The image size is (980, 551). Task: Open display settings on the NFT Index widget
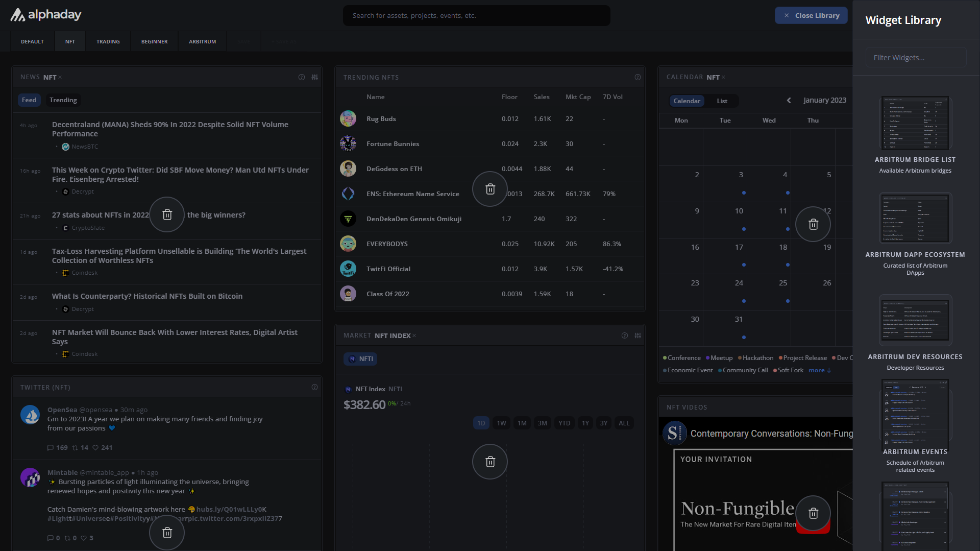pyautogui.click(x=638, y=336)
